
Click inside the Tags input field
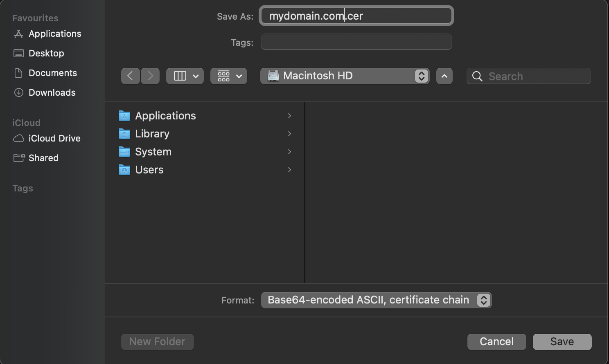coord(355,42)
